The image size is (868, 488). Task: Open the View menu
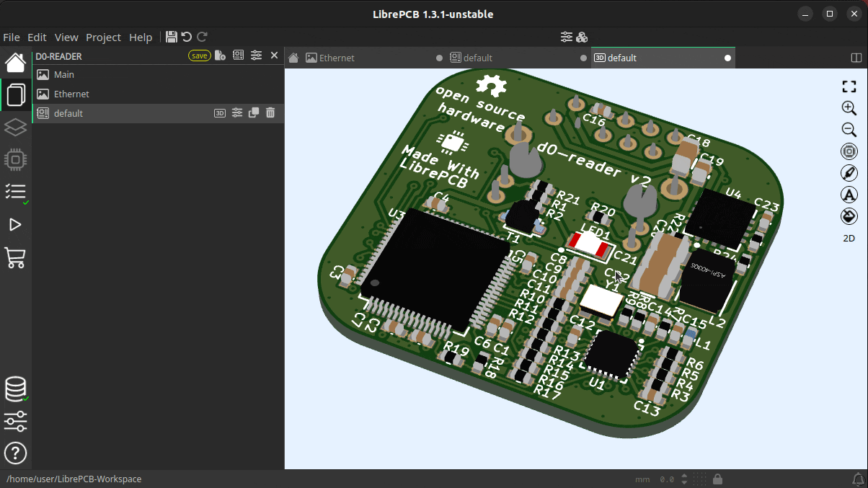pyautogui.click(x=66, y=37)
